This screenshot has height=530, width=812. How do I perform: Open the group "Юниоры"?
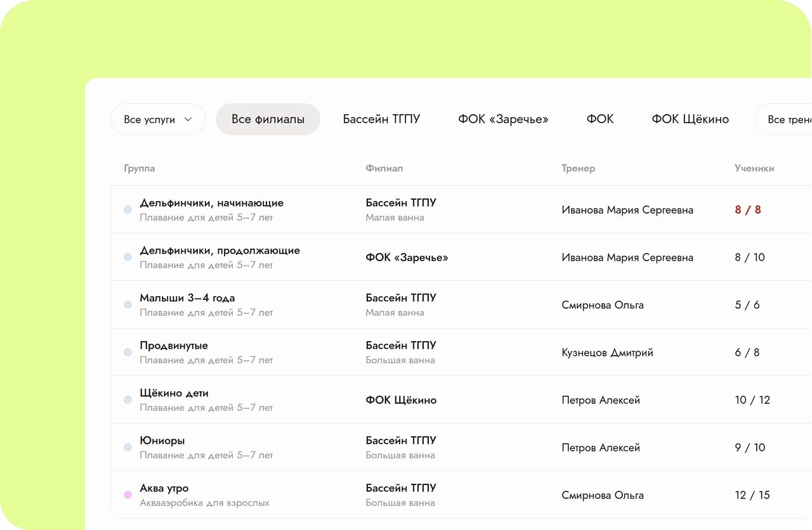click(162, 441)
